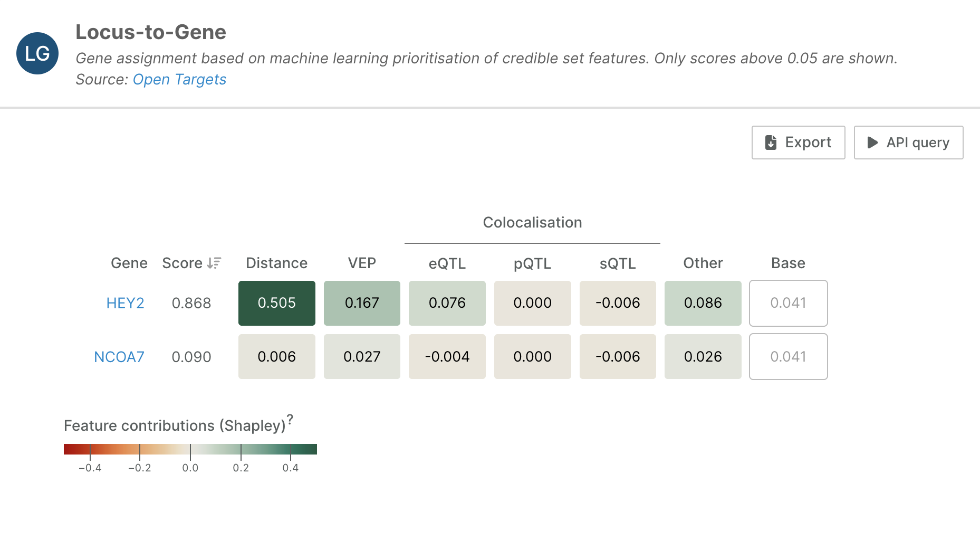This screenshot has height=549, width=980.
Task: Open the Open Targets source link
Action: (x=179, y=79)
